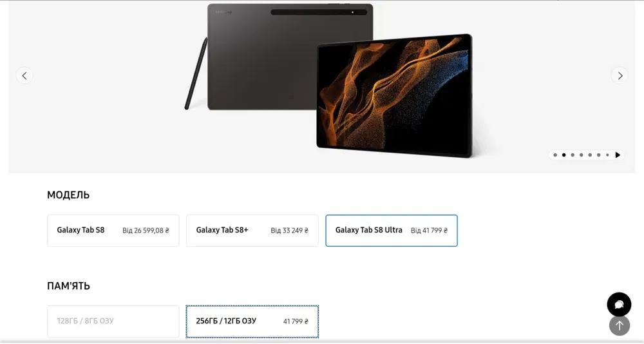The width and height of the screenshot is (644, 344).
Task: Advance to the next carousel image
Action: coord(620,75)
